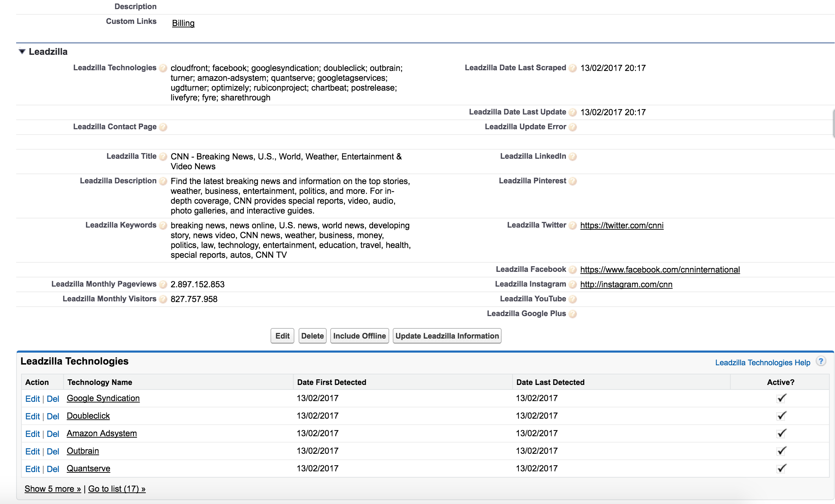Open help icon beside Leadzilla Monthly Pageviews
This screenshot has width=835, height=504.
coord(163,284)
